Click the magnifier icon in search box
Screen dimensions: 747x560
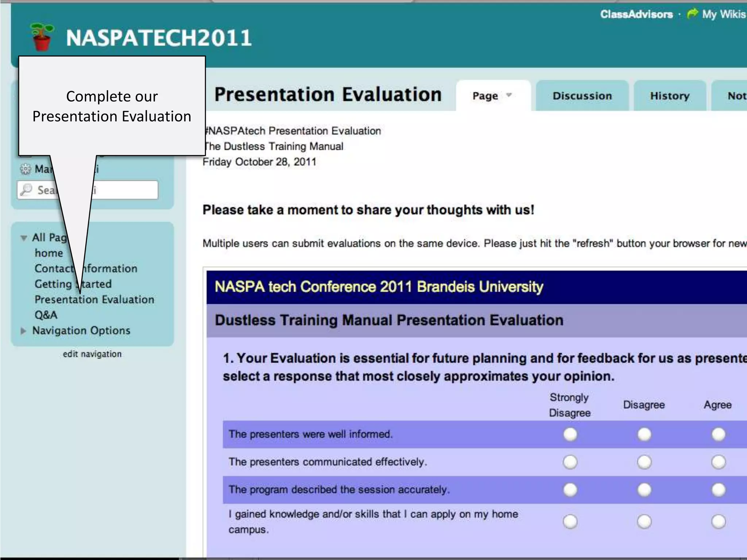[x=26, y=190]
